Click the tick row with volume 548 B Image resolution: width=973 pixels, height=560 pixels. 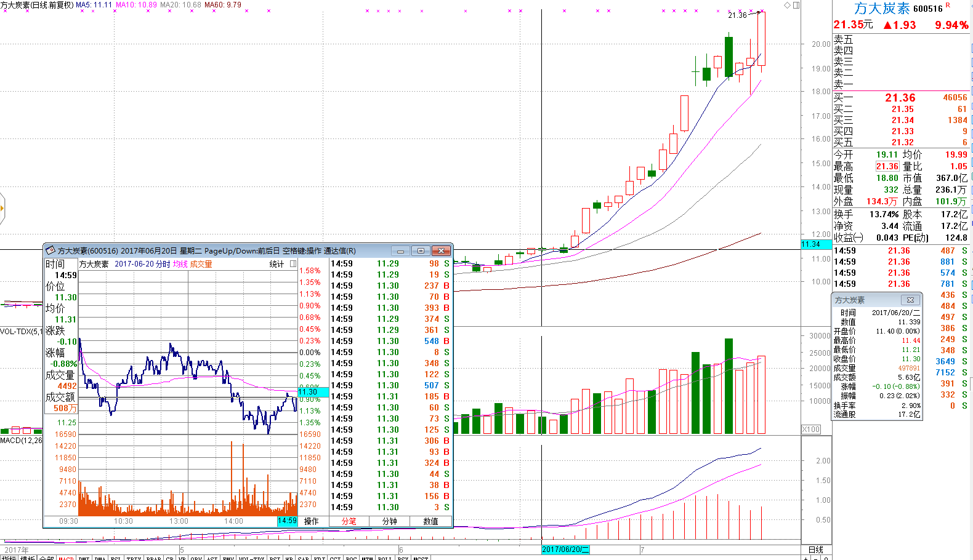390,342
